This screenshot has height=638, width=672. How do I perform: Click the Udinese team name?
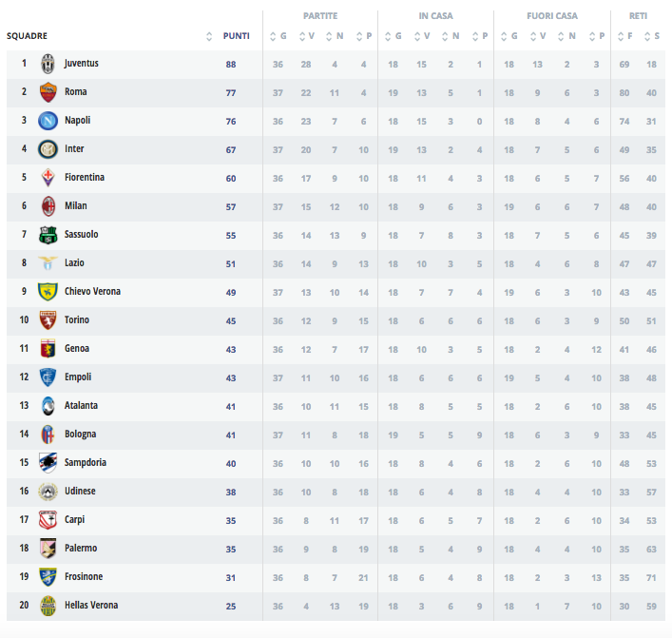[x=80, y=492]
